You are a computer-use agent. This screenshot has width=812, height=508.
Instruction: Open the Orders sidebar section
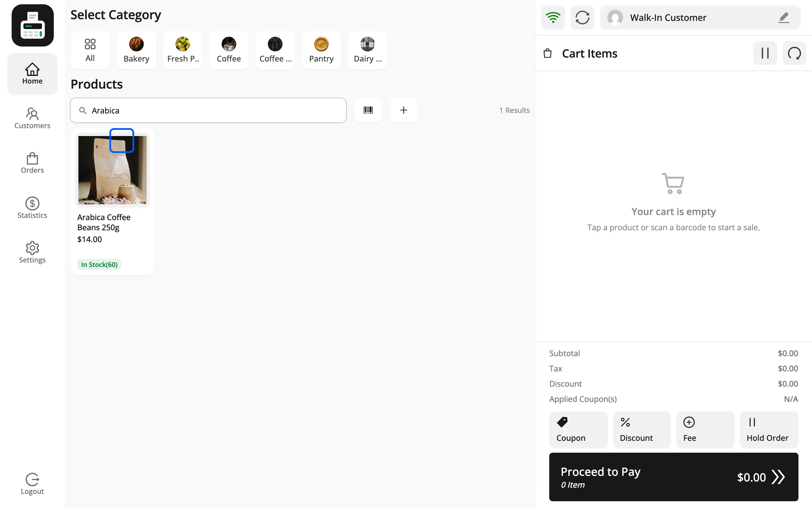32,163
